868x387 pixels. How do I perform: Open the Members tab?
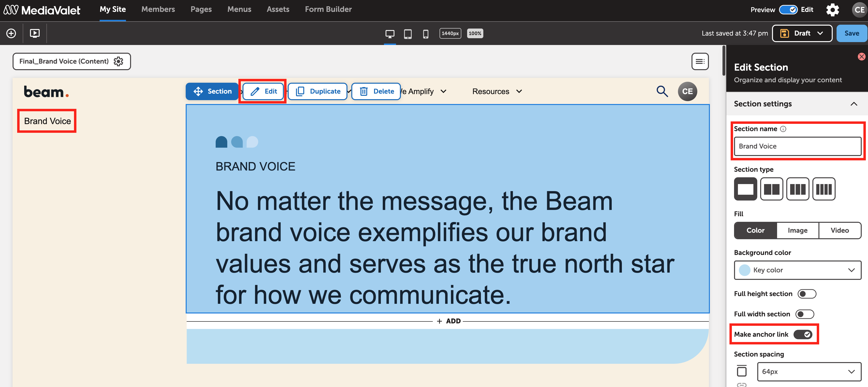coord(158,9)
